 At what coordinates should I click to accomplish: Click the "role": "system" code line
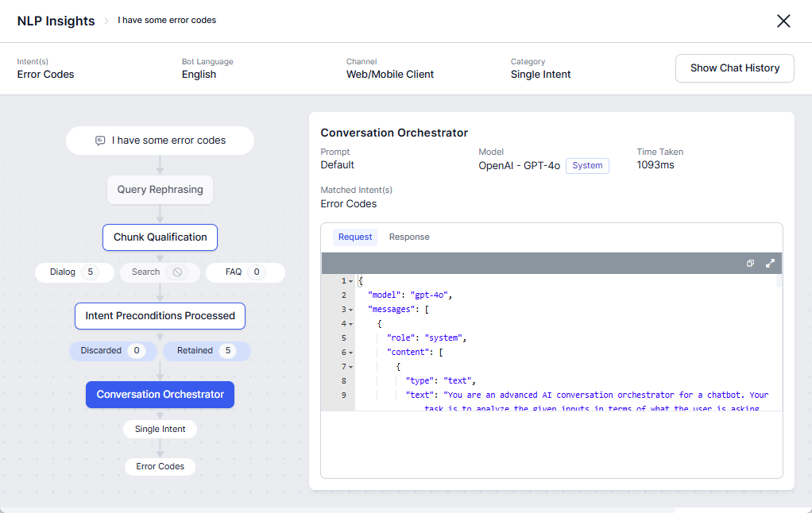[x=427, y=338]
